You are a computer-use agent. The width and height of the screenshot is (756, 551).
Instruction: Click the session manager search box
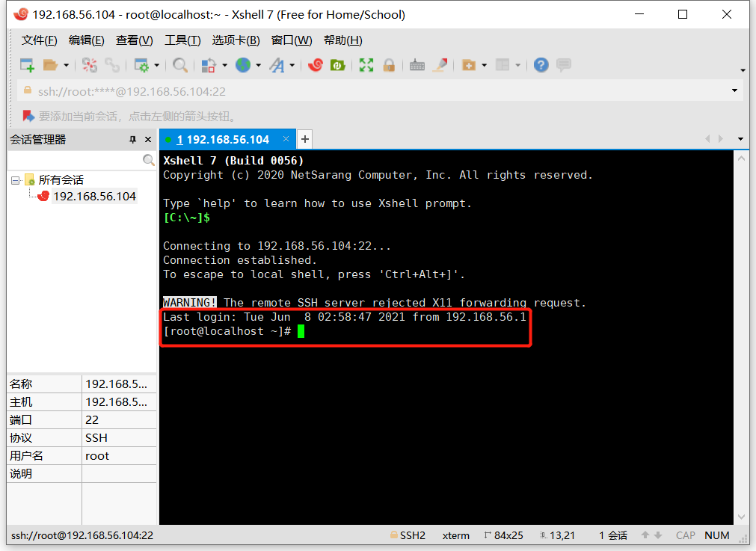coord(76,160)
